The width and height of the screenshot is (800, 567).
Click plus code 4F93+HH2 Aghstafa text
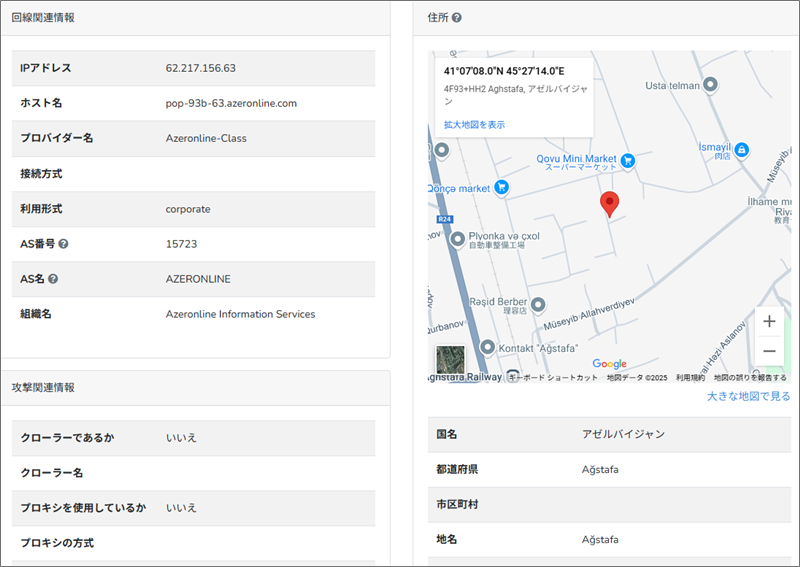(516, 95)
